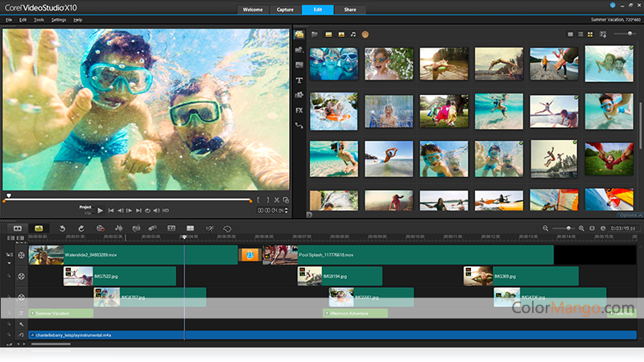
Task: Open the Title (T) library panel
Action: click(x=299, y=80)
